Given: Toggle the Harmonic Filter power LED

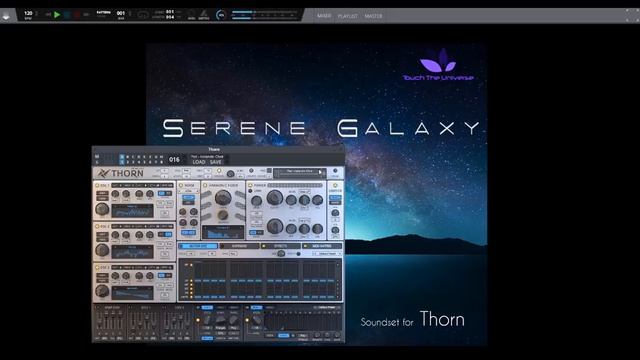Looking at the screenshot, I should 205,185.
